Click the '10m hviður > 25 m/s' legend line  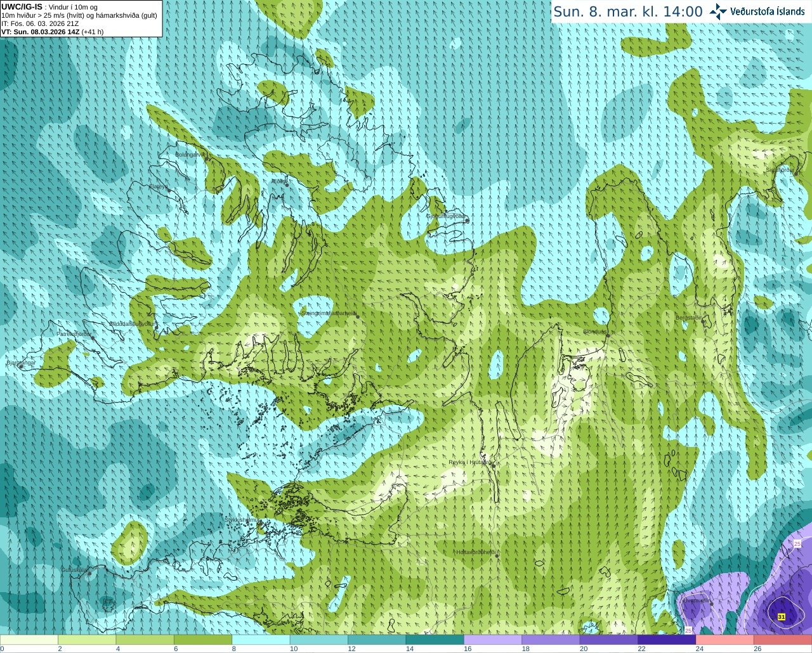click(79, 15)
